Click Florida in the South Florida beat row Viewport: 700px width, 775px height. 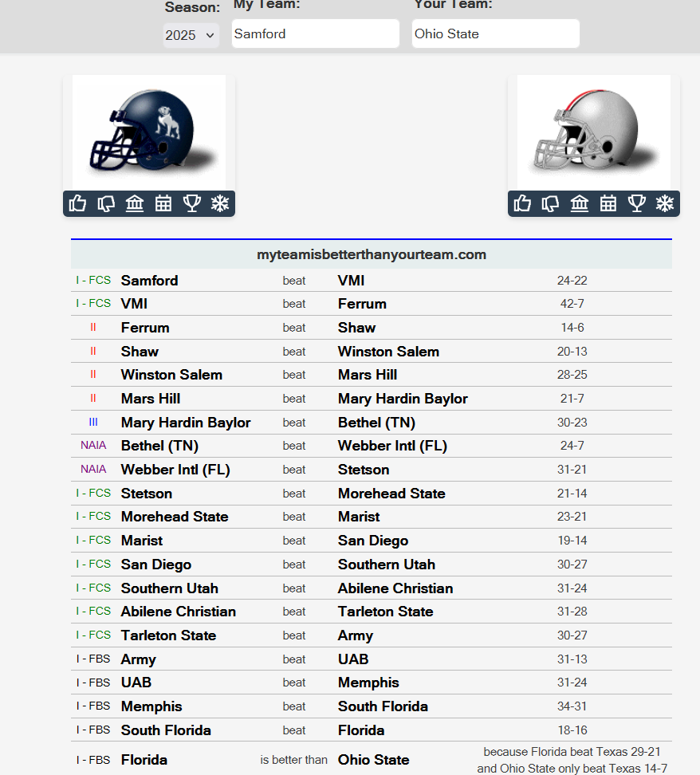361,730
